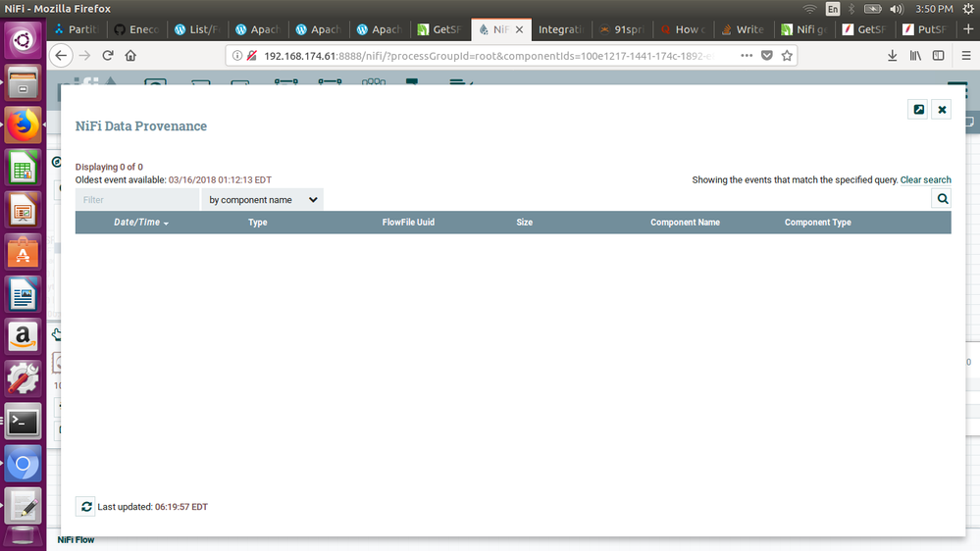Switch to the Write tab
This screenshot has height=551, width=980.
point(744,29)
